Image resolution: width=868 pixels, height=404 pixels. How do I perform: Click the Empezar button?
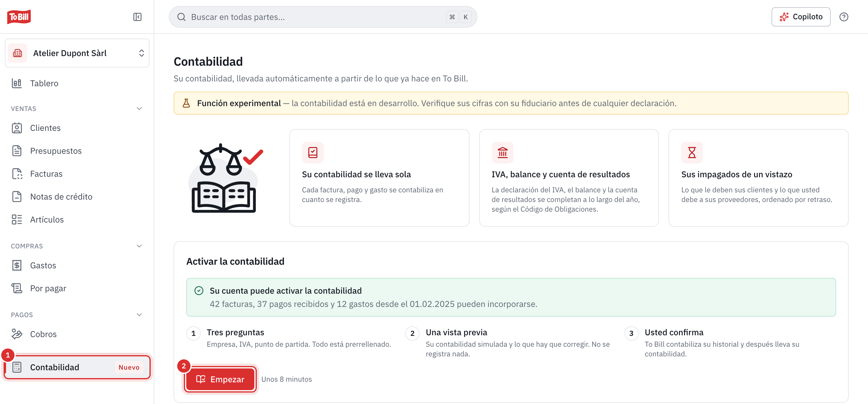click(220, 379)
